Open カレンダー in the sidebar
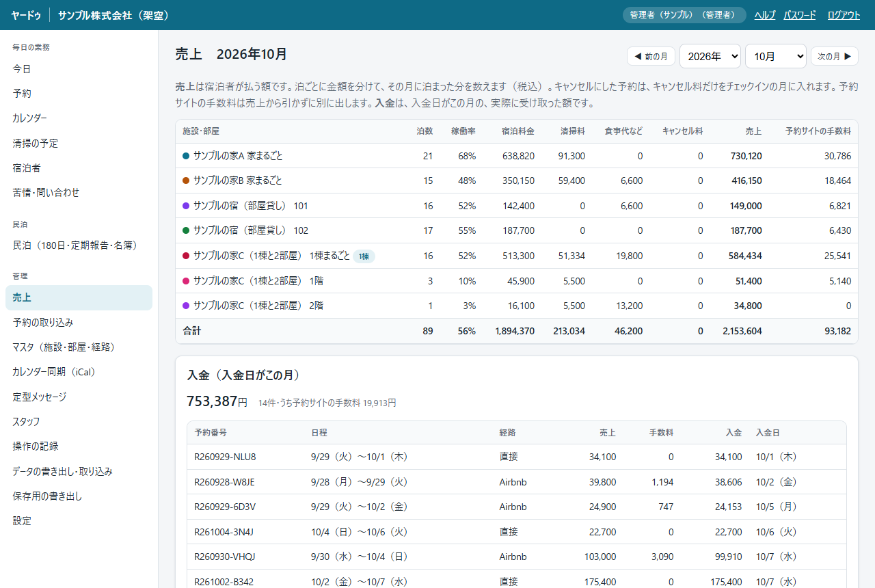Image resolution: width=875 pixels, height=588 pixels. (x=79, y=118)
